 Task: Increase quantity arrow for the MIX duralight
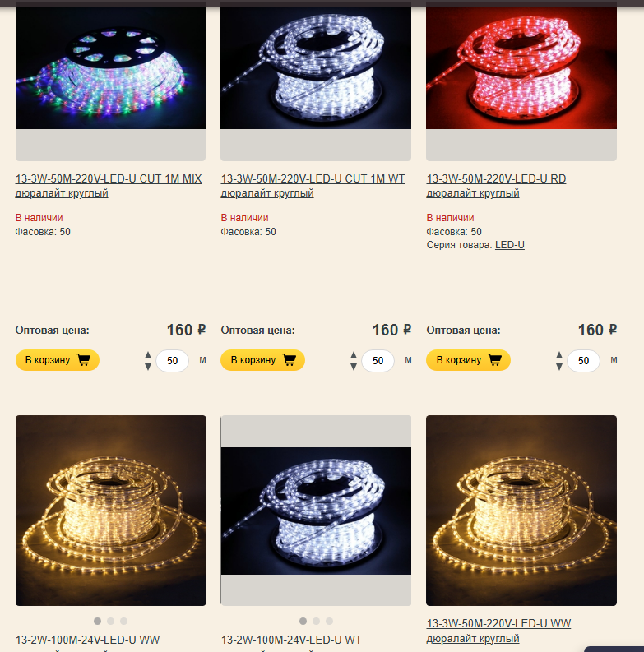point(148,355)
